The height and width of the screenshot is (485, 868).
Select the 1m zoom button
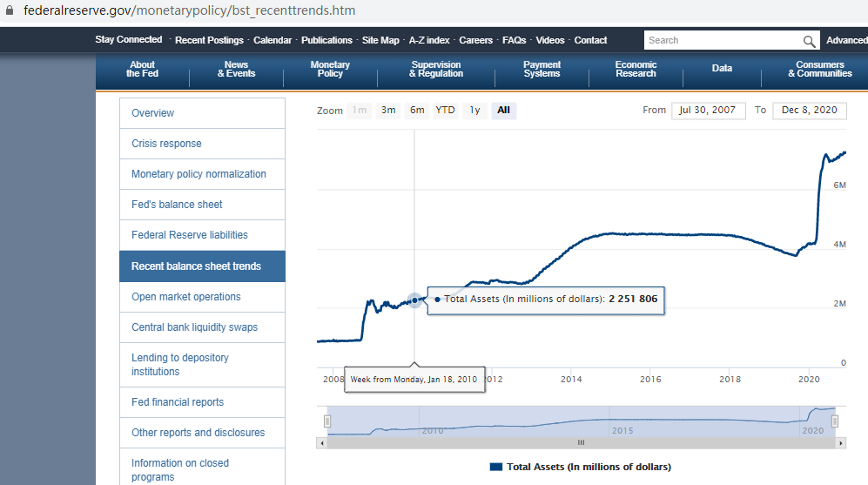click(x=360, y=111)
